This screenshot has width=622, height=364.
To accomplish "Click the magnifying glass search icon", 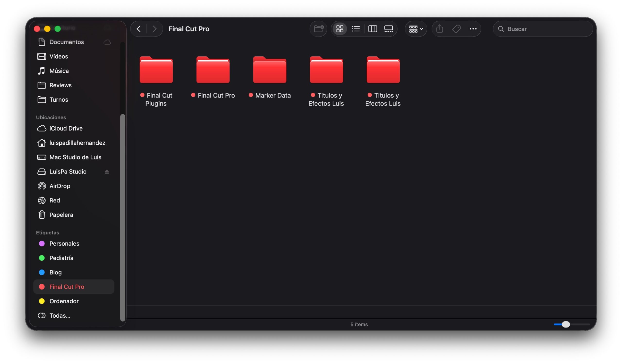I will point(501,29).
